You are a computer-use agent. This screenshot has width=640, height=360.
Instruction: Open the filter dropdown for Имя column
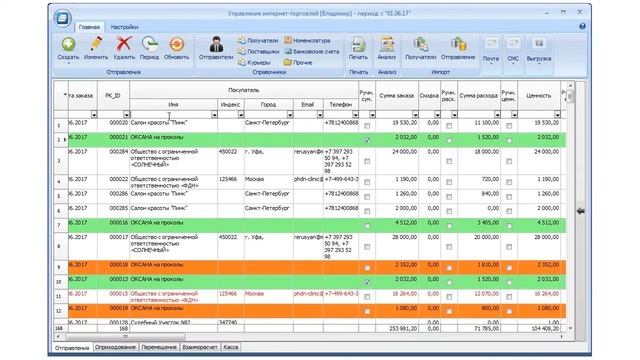click(214, 115)
